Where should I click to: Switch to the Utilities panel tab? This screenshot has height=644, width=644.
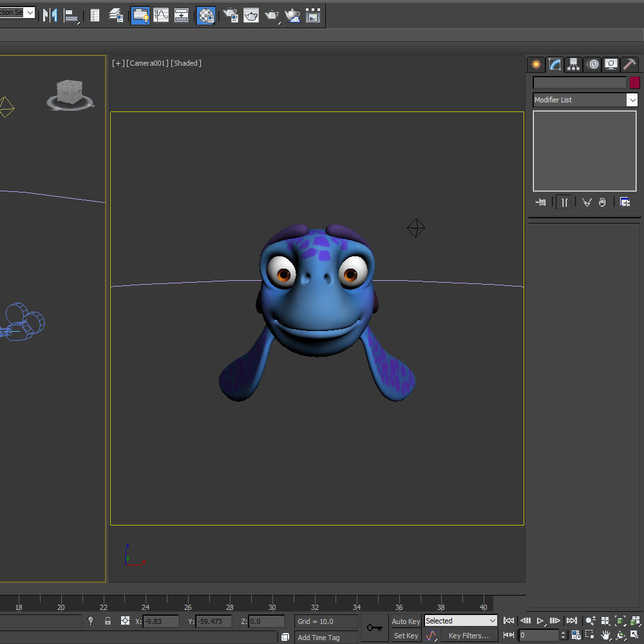click(630, 64)
